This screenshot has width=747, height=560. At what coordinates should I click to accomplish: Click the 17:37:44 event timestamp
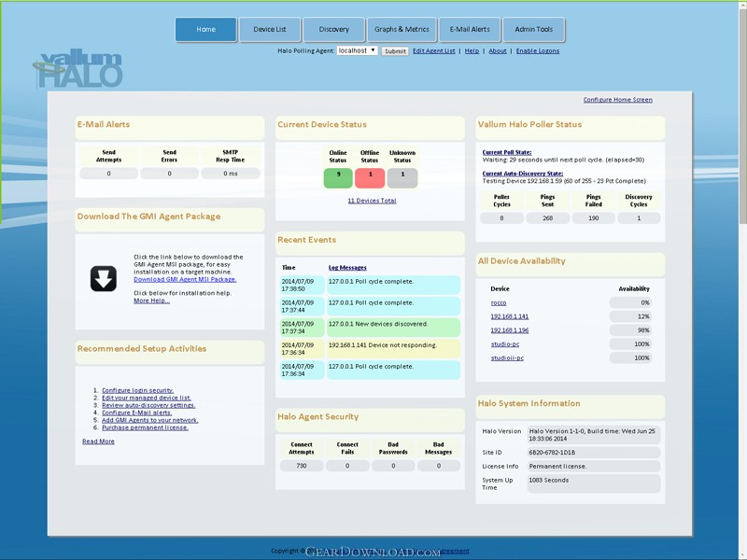click(302, 306)
